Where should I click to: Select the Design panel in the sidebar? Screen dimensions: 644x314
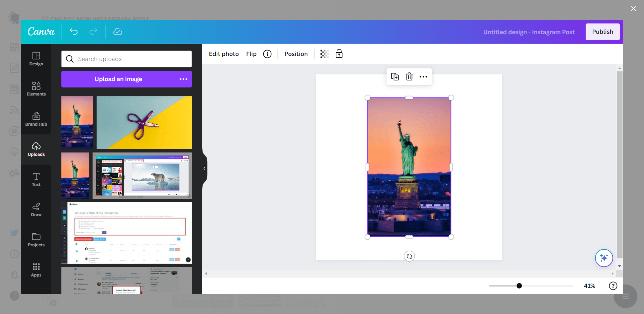coord(36,59)
